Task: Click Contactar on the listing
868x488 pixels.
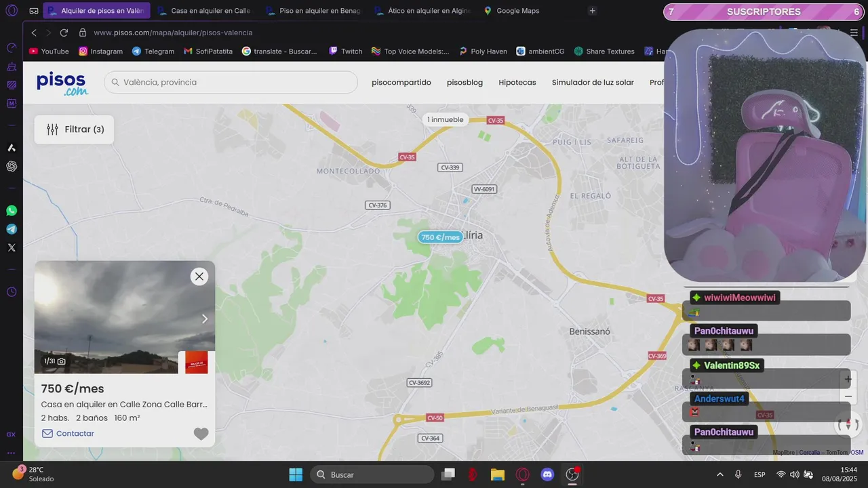Action: coord(68,434)
